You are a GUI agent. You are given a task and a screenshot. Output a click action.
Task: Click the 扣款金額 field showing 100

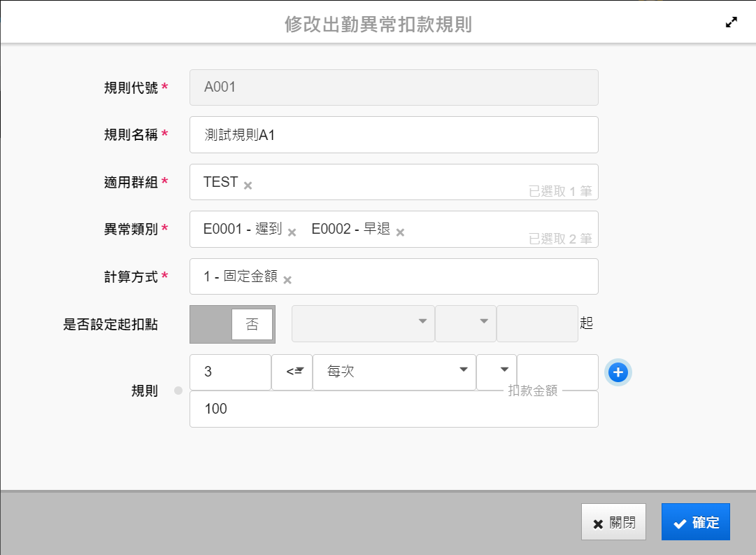(x=394, y=409)
